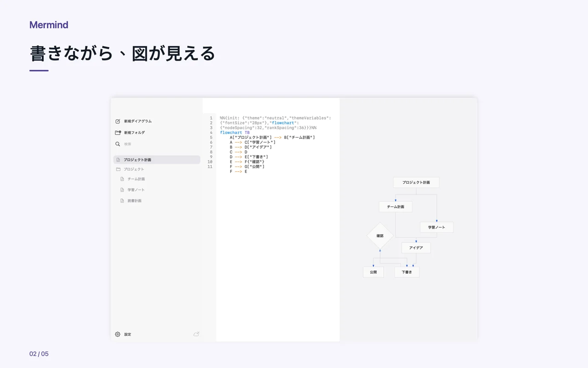Image resolution: width=588 pixels, height=368 pixels.
Task: Click the チーム計画 node in the diagram
Action: coord(396,207)
